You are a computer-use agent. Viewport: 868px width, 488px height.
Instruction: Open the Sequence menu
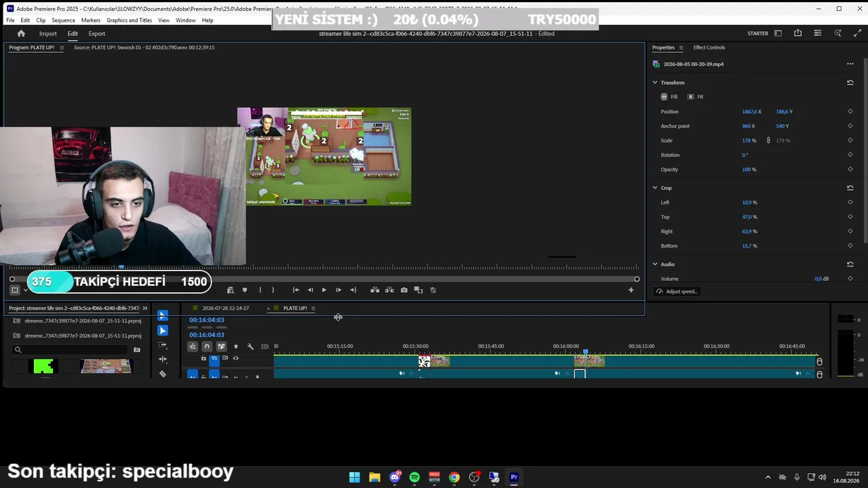pyautogui.click(x=63, y=20)
